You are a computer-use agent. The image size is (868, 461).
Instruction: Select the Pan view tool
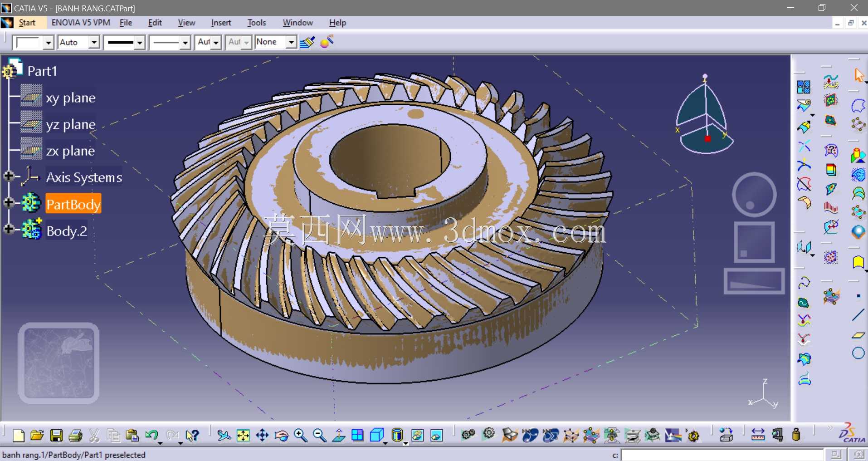tap(262, 436)
